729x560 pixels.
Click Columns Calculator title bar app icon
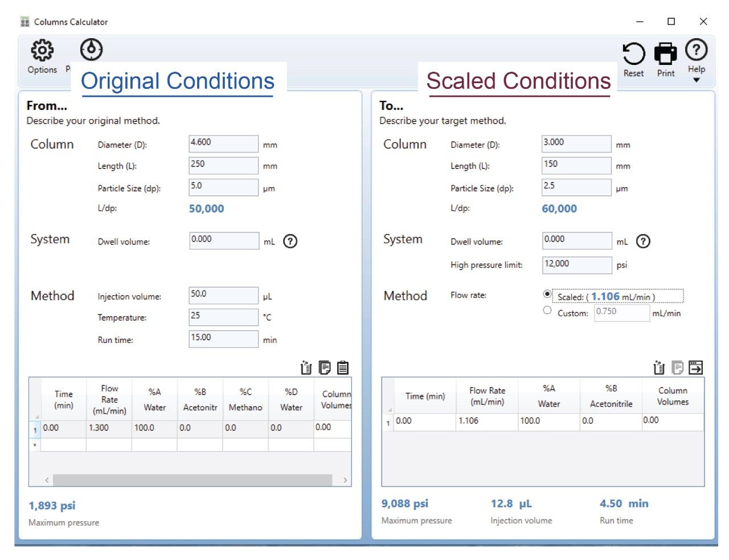coord(24,22)
